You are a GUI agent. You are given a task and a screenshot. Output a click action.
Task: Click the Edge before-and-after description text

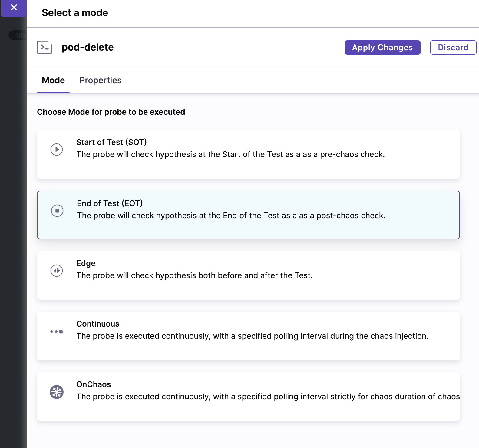coord(194,275)
